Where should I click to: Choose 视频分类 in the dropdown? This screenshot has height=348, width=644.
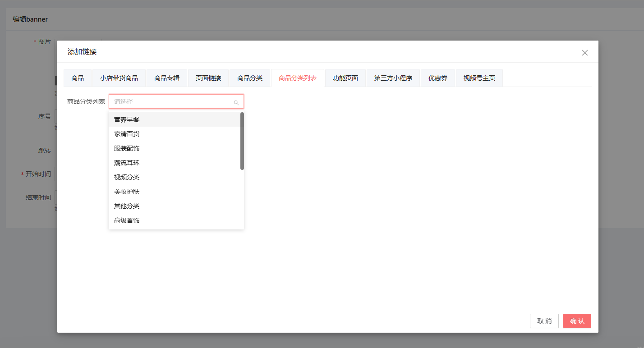pos(175,177)
